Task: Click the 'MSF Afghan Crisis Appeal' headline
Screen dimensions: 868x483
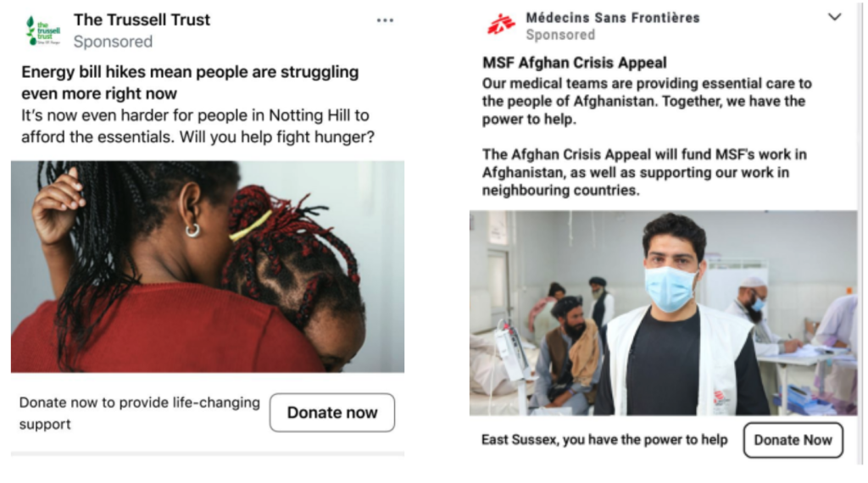Action: pyautogui.click(x=574, y=63)
